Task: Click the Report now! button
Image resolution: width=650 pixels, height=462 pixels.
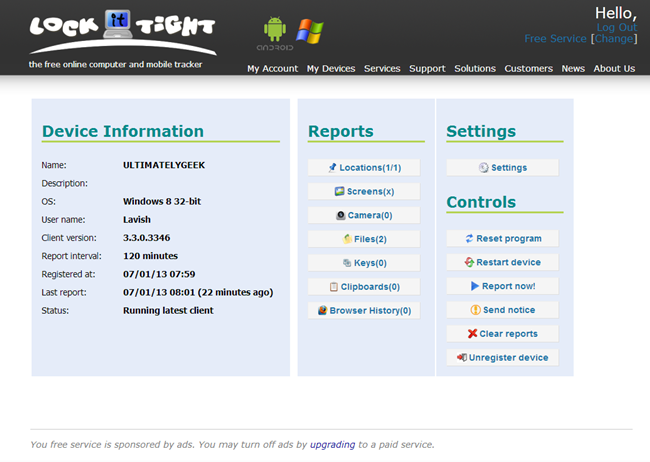Action: pyautogui.click(x=502, y=286)
